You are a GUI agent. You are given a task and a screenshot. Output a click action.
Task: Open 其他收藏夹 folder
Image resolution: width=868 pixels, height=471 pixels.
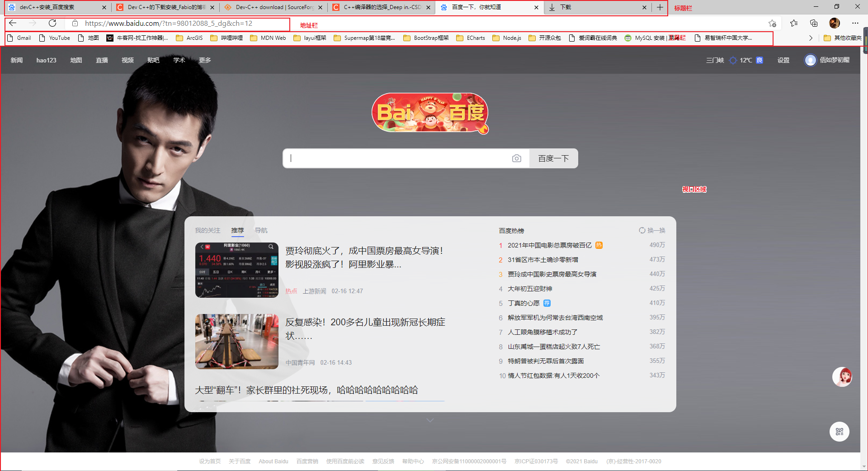coord(842,38)
